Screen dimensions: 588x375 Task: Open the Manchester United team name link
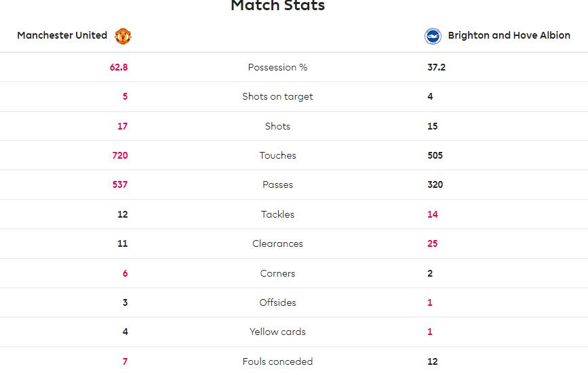[62, 35]
